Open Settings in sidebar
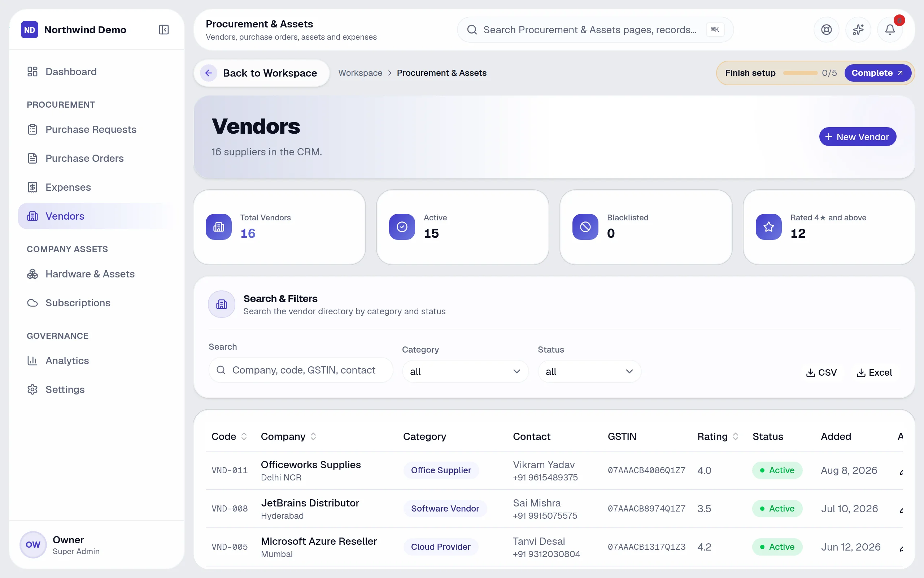Screen dimensions: 924x578 tap(96, 389)
